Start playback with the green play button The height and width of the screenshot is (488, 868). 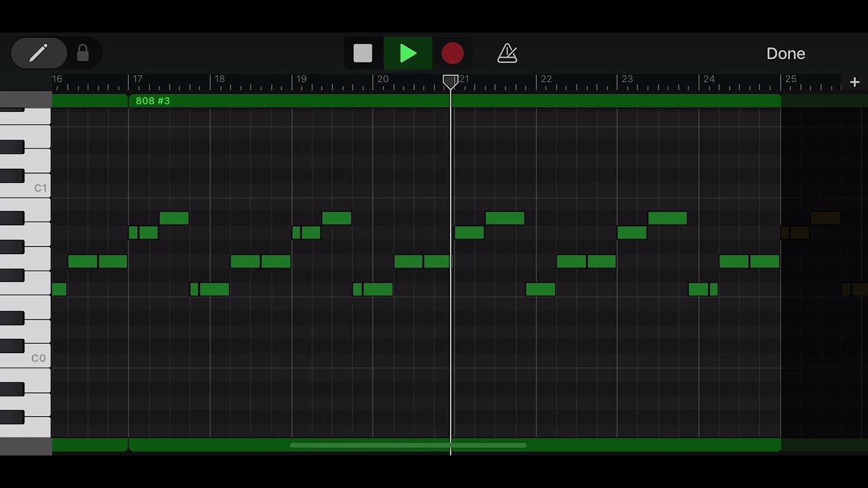click(408, 54)
